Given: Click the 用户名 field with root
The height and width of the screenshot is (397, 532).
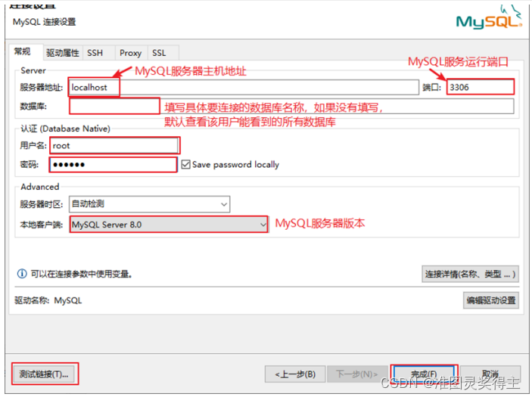Looking at the screenshot, I should click(114, 146).
